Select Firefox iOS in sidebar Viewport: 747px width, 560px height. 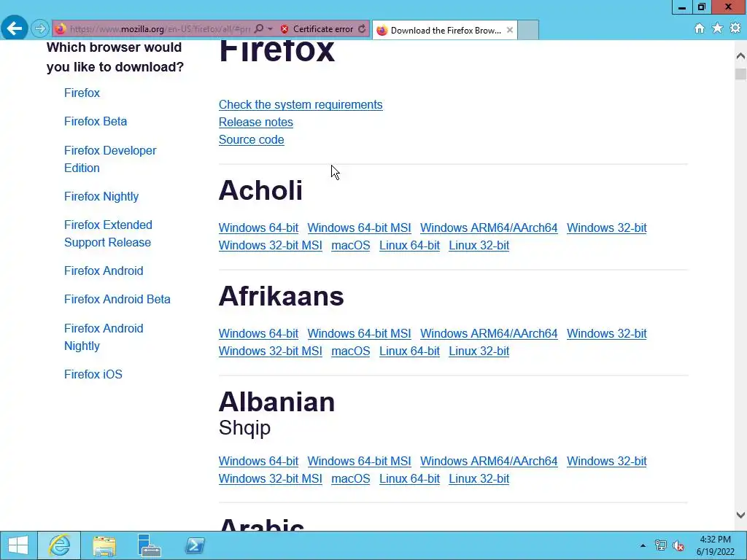(93, 374)
